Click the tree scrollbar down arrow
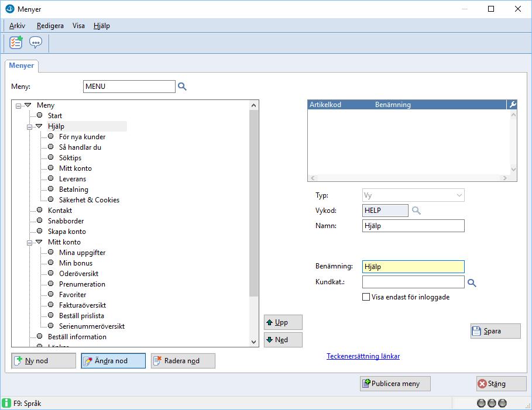Screen dimensions: 532x410 pos(253,342)
